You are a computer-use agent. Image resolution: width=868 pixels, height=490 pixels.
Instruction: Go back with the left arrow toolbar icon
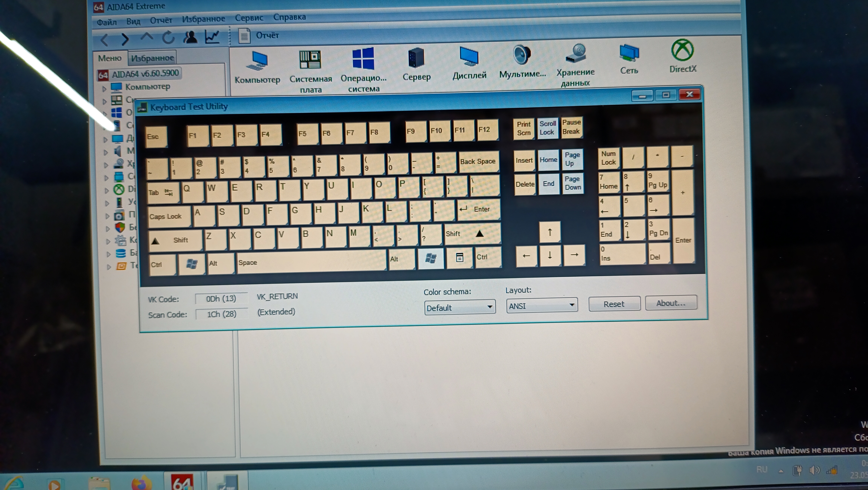tap(104, 40)
